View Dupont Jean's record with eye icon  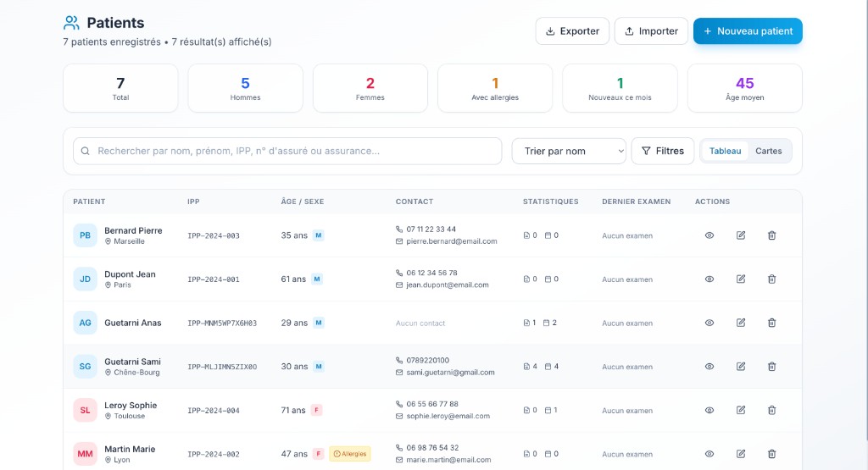709,279
